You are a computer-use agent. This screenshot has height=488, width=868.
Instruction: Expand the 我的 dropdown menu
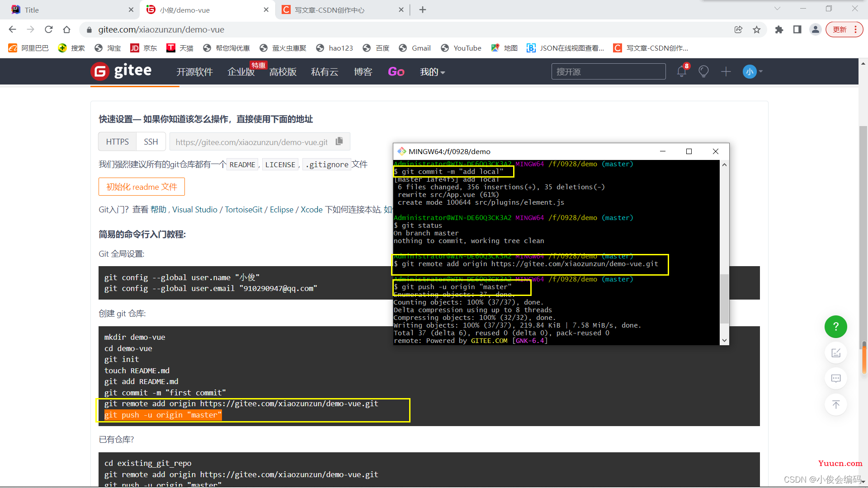point(432,72)
